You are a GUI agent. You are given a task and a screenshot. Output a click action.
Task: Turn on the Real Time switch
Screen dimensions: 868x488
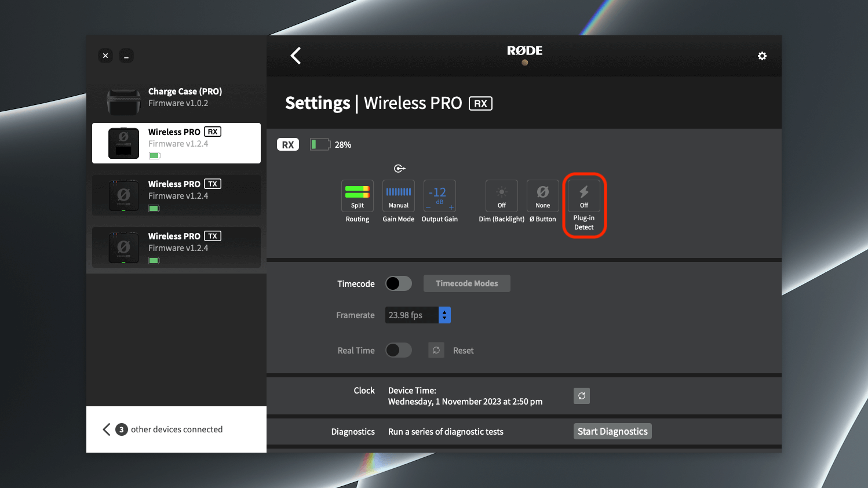[x=398, y=350]
